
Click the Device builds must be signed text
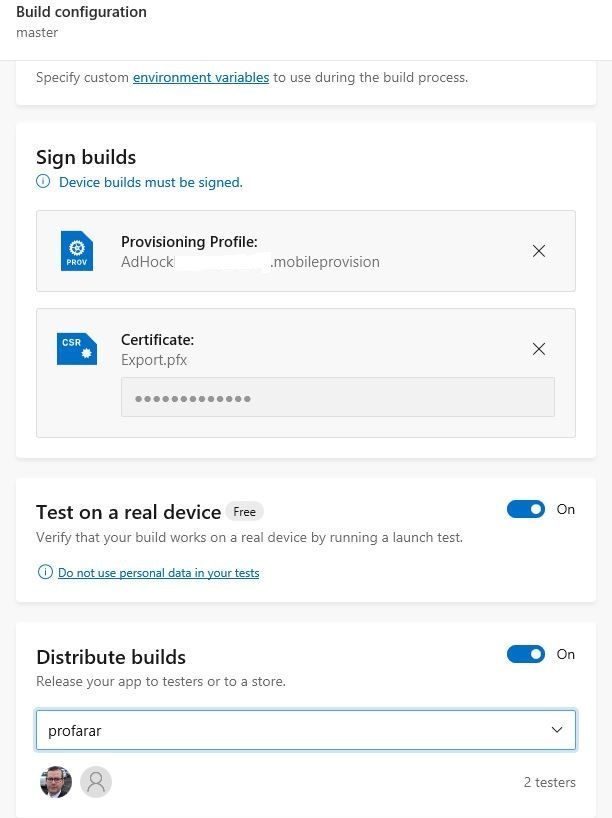(x=151, y=183)
